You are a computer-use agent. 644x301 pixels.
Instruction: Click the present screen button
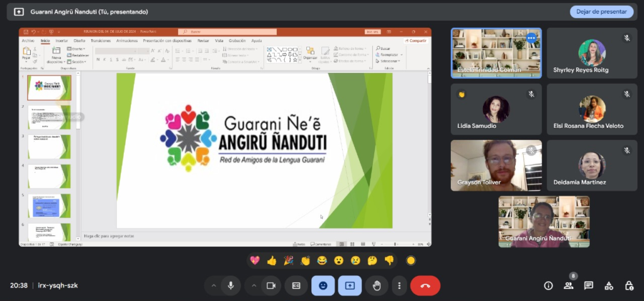tap(350, 286)
